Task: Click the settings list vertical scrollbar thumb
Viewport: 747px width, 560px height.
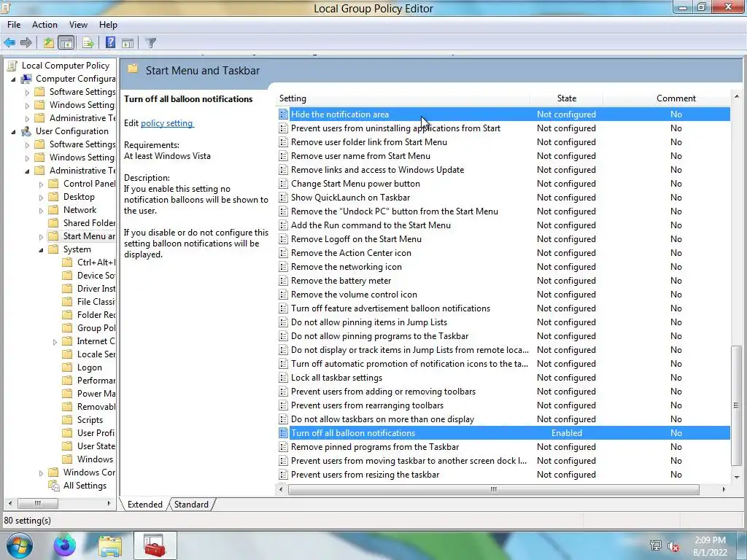Action: 736,405
